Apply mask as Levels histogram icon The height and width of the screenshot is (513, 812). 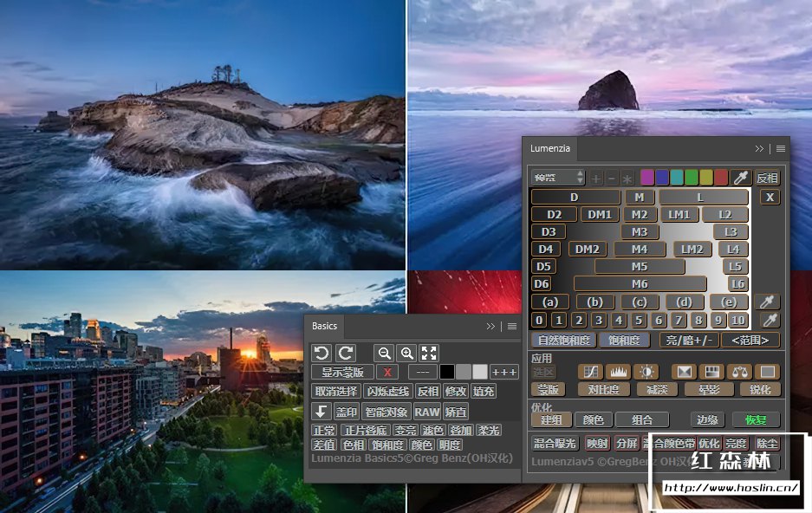click(x=619, y=372)
